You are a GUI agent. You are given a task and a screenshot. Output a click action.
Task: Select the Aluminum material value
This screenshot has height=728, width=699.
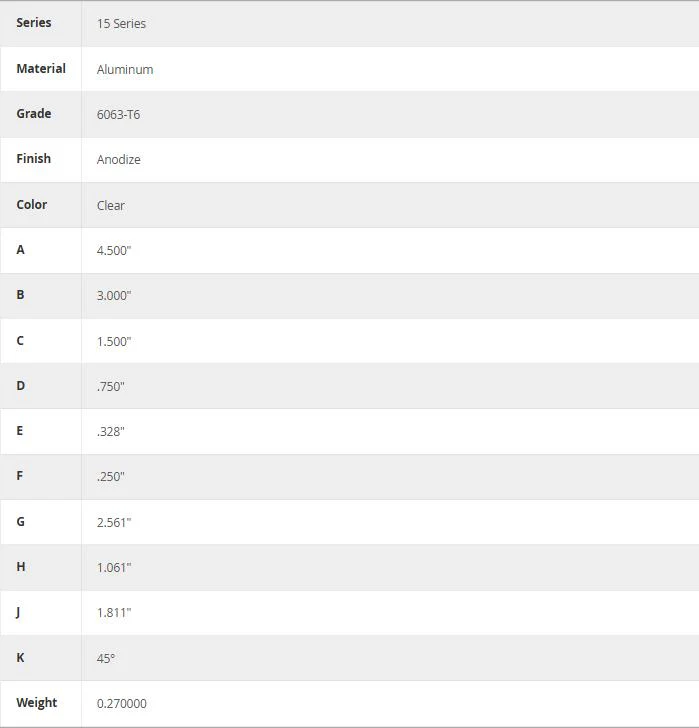tap(125, 70)
